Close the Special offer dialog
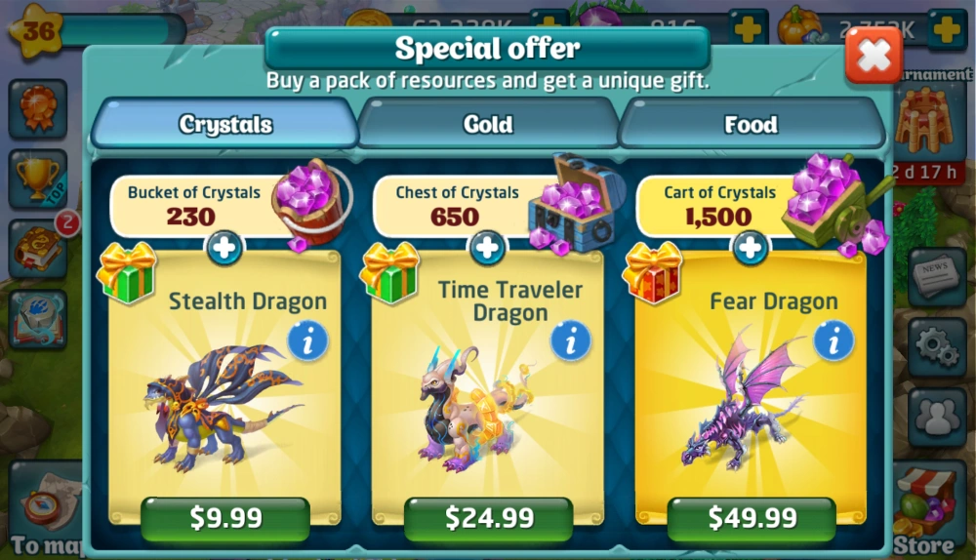 tap(874, 56)
